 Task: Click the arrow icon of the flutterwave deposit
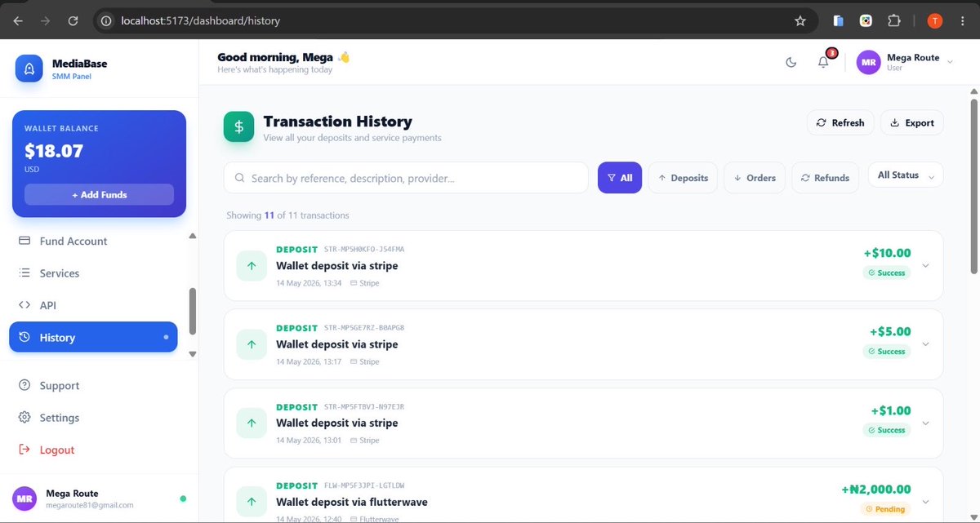(x=252, y=501)
